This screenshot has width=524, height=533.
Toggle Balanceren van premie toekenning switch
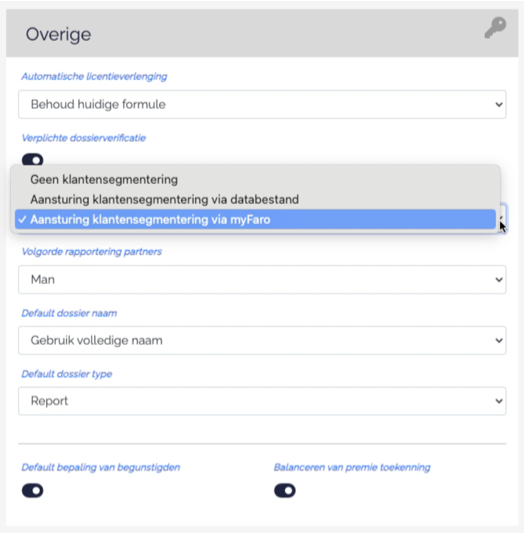pyautogui.click(x=285, y=491)
